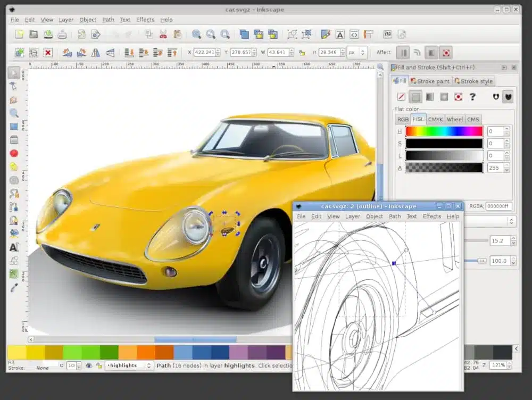
Task: Toggle the layer lock in the status bar
Action: (x=99, y=365)
